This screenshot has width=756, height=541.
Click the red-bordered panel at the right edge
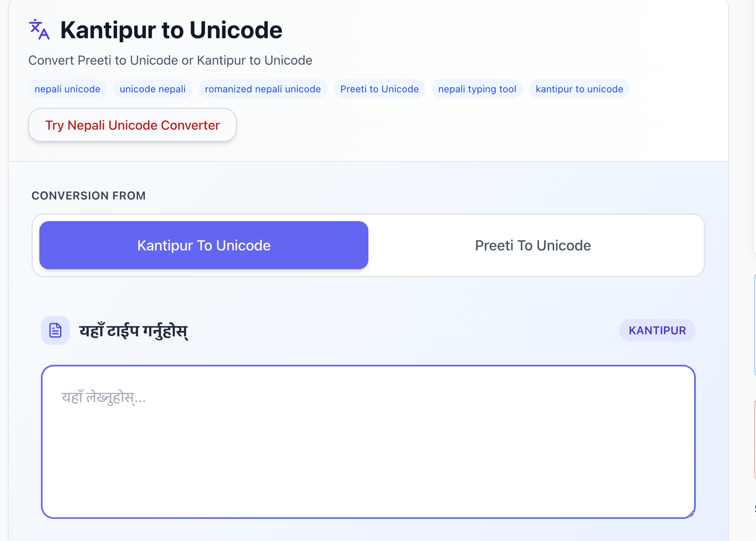pyautogui.click(x=755, y=439)
